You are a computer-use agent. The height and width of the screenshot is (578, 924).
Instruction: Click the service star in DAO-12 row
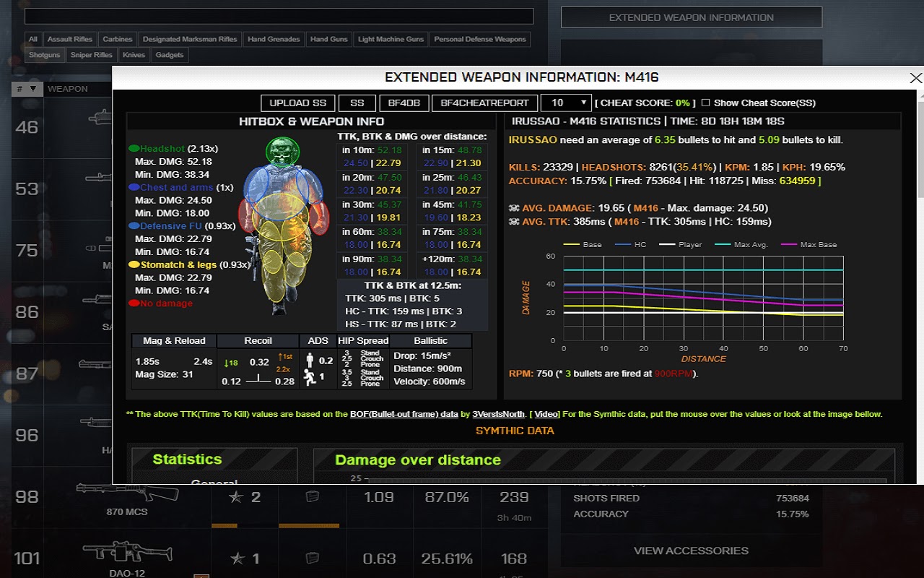click(236, 558)
